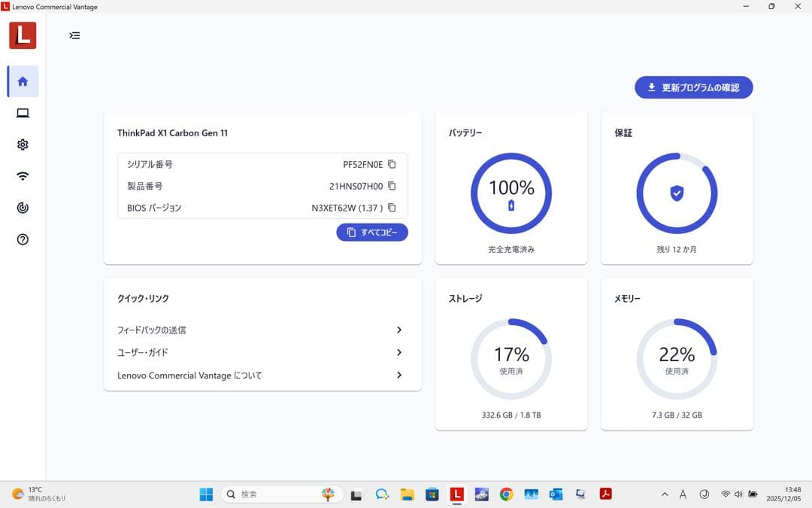Select the Home tab in sidebar
Screen dimensions: 812x508
[23, 81]
